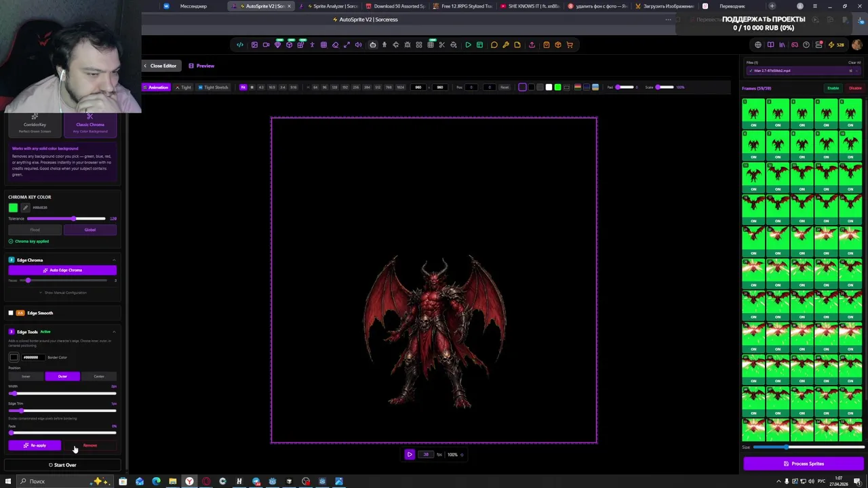Toggle the Edge Smooth checkbox

(11, 312)
